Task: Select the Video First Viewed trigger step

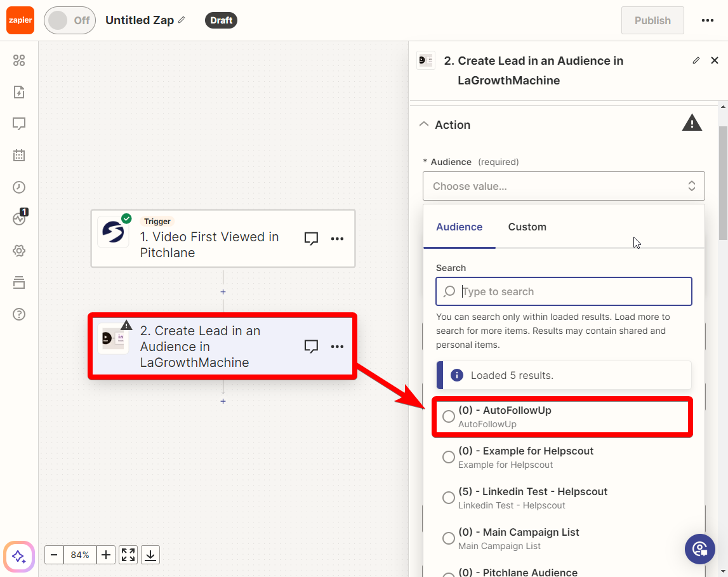Action: [223, 239]
